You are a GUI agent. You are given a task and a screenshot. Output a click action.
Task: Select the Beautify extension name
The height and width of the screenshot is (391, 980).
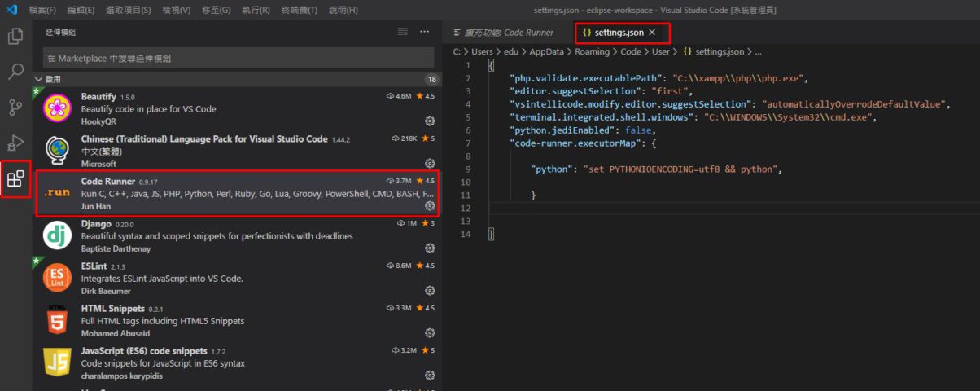(x=98, y=96)
